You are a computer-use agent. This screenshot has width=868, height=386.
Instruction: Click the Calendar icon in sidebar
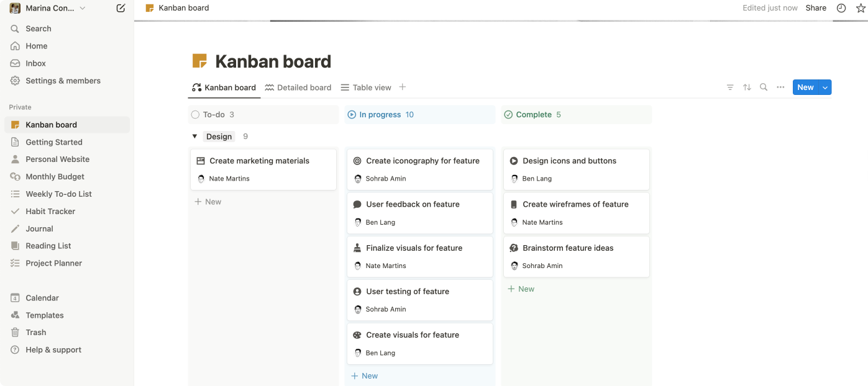[x=15, y=298]
